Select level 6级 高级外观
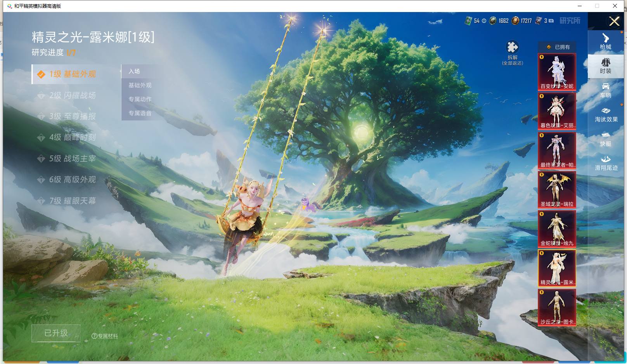 coord(66,179)
